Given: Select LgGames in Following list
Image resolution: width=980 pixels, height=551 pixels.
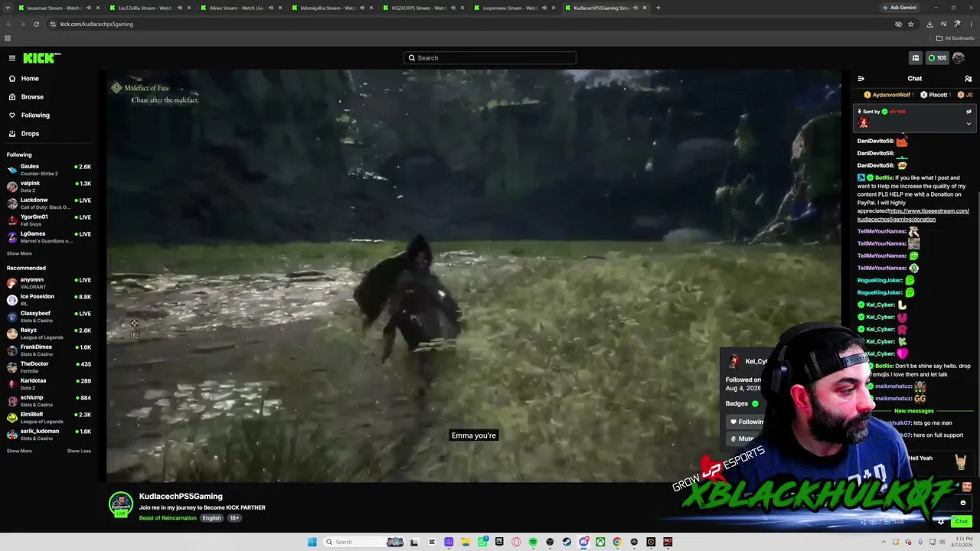Looking at the screenshot, I should pos(49,237).
